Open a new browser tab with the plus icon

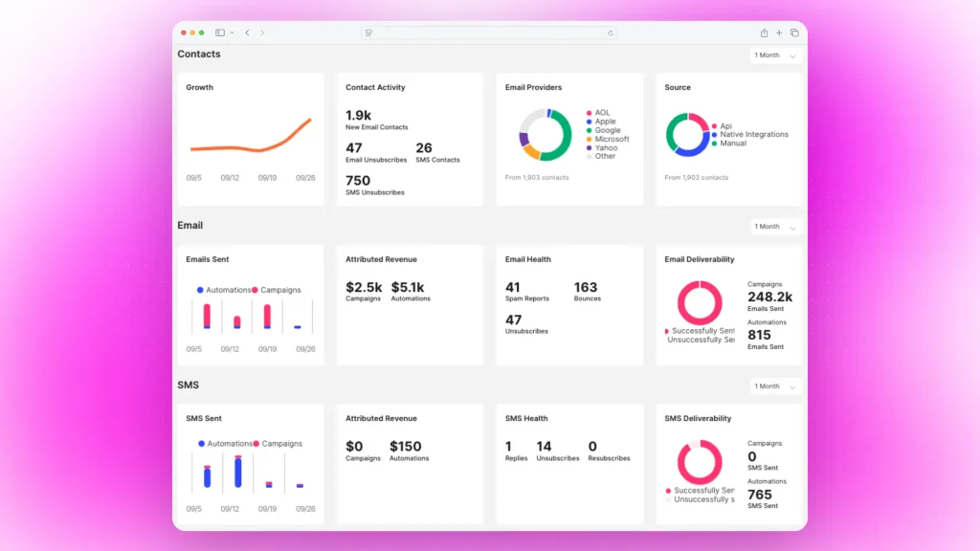(778, 32)
